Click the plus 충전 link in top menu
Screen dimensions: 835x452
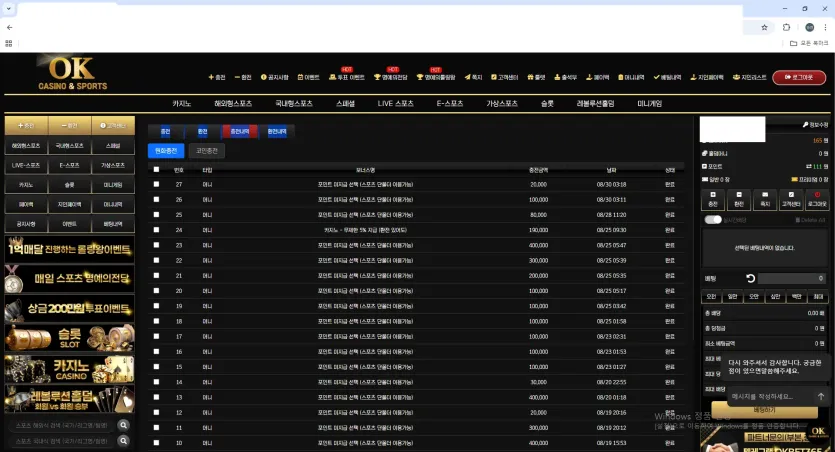(217, 77)
